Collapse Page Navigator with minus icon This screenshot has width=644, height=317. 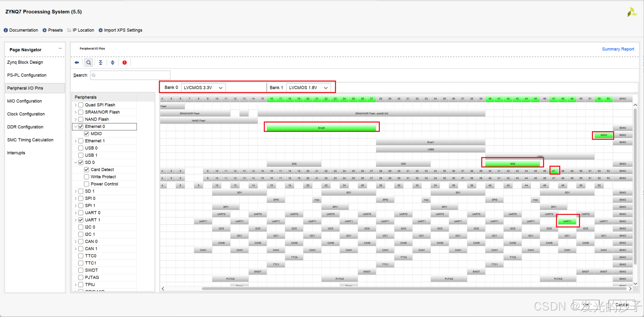coord(60,49)
